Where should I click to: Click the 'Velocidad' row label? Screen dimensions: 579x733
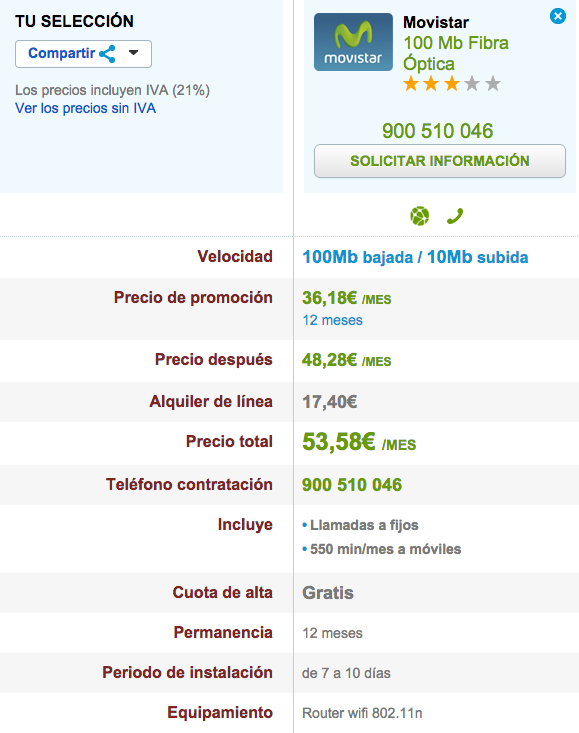(235, 256)
